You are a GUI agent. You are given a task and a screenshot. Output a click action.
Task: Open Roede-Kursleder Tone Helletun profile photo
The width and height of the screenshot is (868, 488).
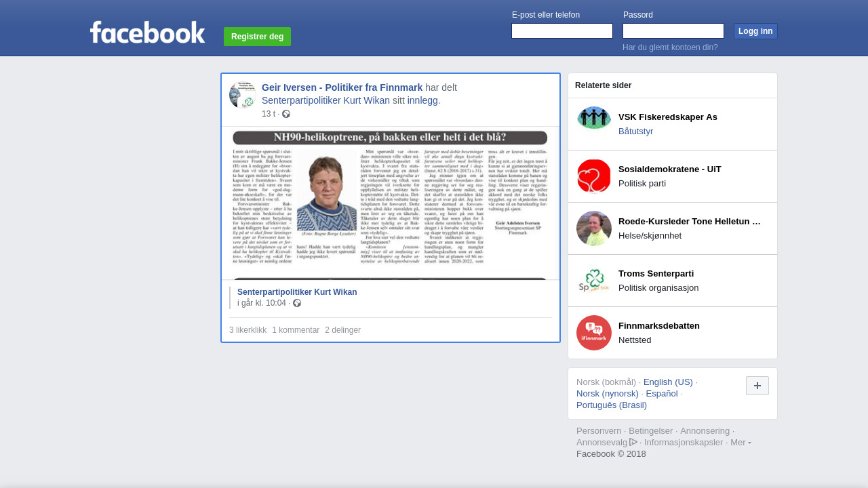(594, 228)
